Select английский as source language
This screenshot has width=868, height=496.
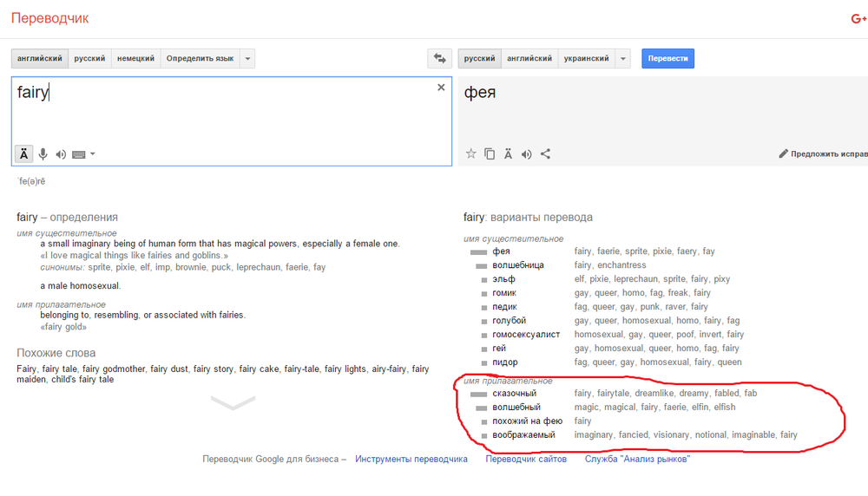click(40, 58)
